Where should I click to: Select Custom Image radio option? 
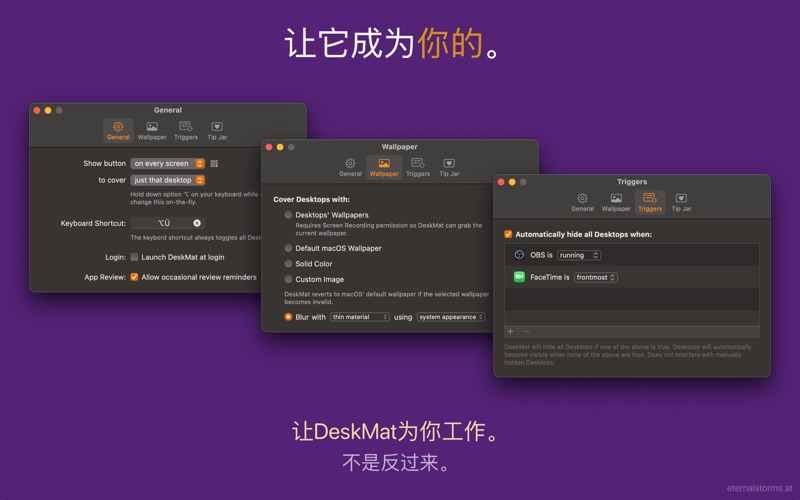[288, 279]
